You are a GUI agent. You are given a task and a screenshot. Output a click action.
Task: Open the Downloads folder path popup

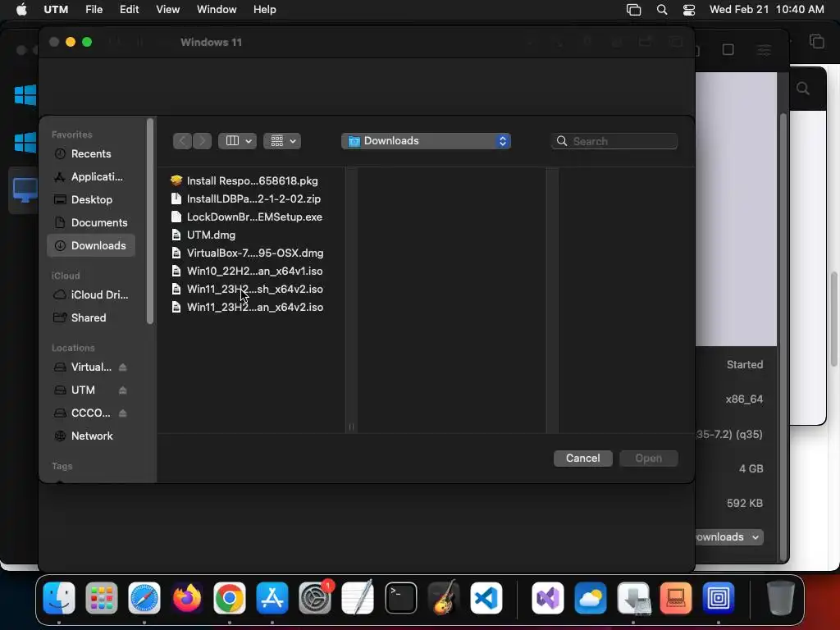(x=426, y=141)
